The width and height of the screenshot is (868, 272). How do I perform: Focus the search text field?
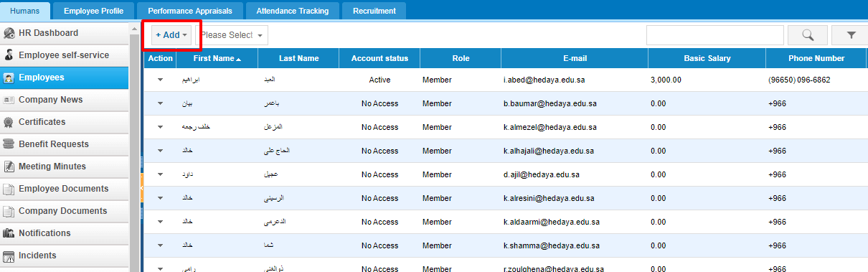tap(714, 35)
